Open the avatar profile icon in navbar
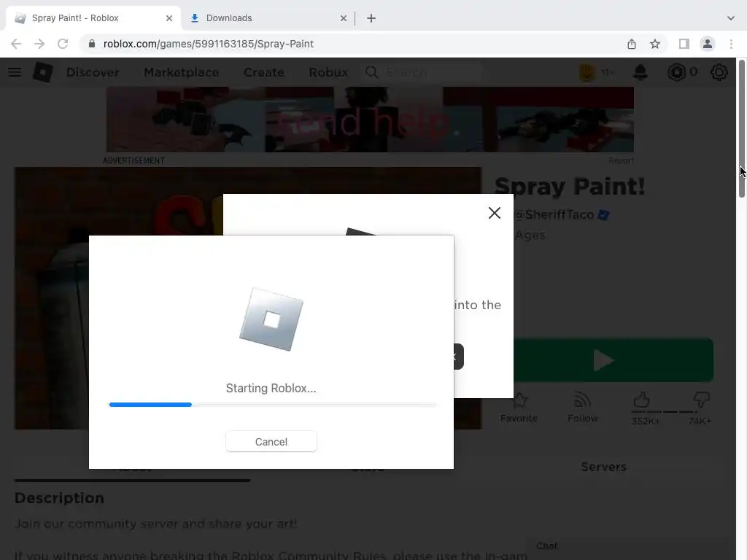 (x=588, y=72)
